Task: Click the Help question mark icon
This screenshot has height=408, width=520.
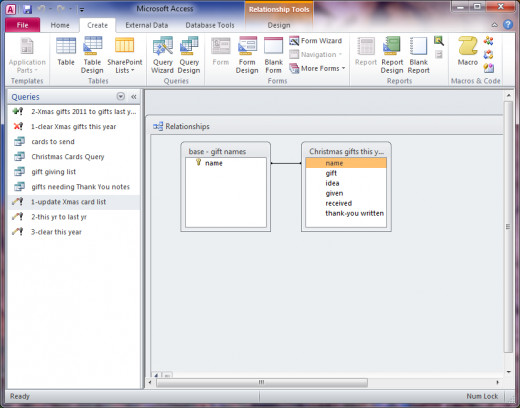Action: 508,25
